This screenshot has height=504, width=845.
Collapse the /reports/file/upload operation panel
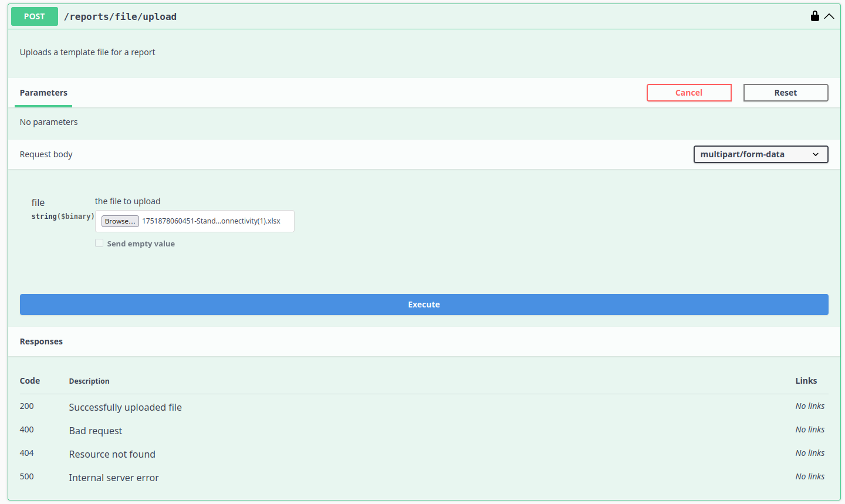coord(830,16)
